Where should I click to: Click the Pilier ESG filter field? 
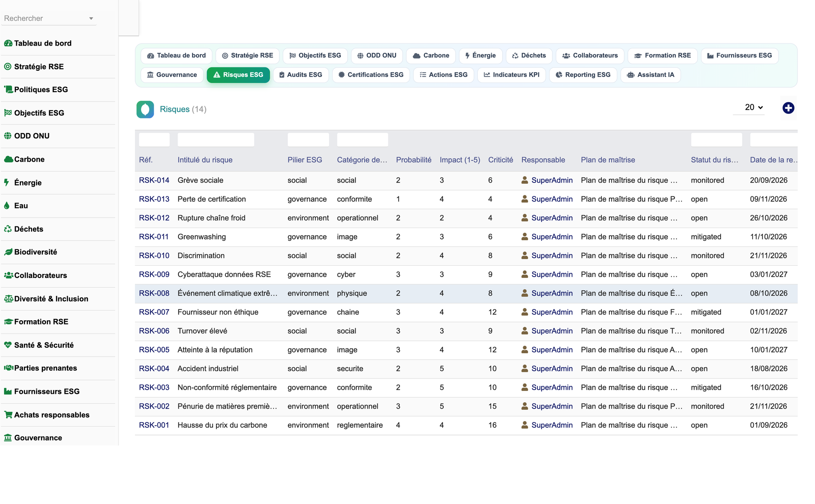tap(308, 140)
